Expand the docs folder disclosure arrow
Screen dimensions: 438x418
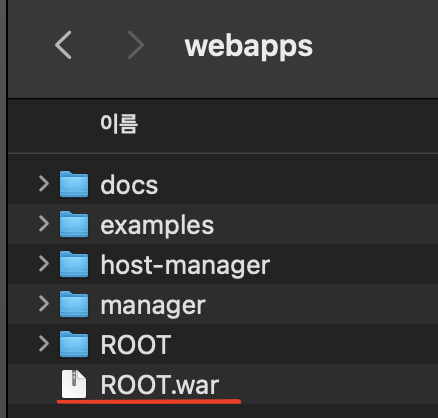pyautogui.click(x=44, y=184)
